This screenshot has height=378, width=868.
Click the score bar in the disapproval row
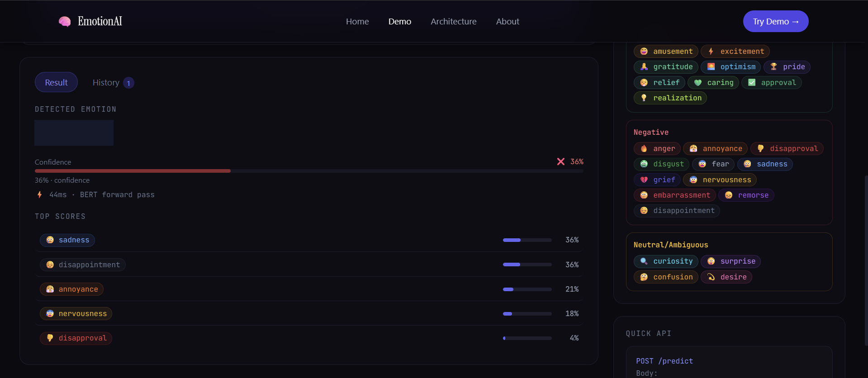527,338
